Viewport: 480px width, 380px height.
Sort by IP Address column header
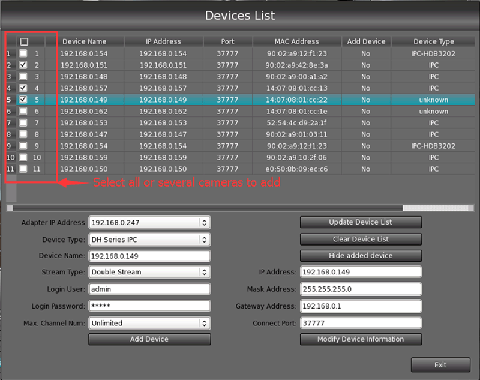coord(163,41)
